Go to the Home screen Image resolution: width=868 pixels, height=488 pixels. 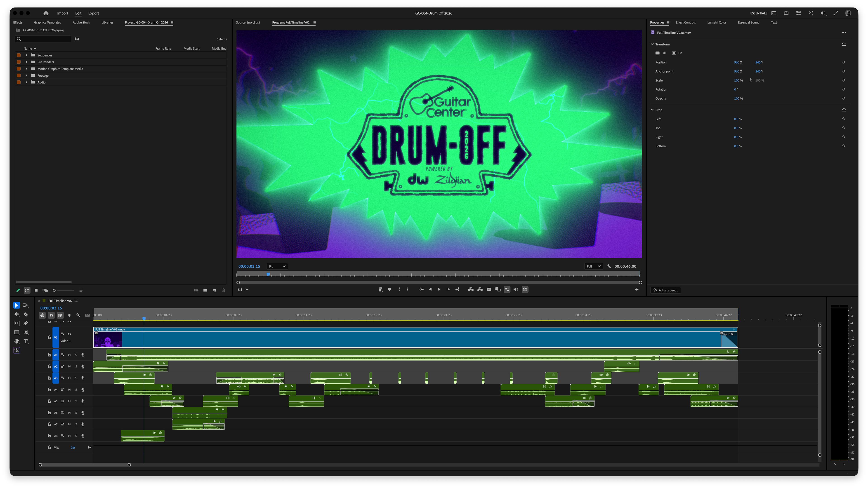tap(46, 13)
